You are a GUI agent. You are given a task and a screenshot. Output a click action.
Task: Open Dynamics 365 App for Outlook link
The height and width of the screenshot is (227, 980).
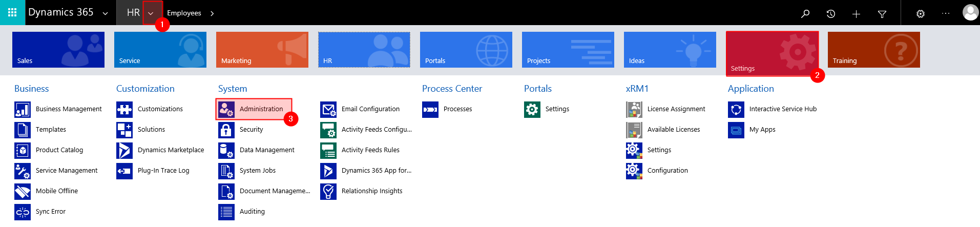point(377,171)
